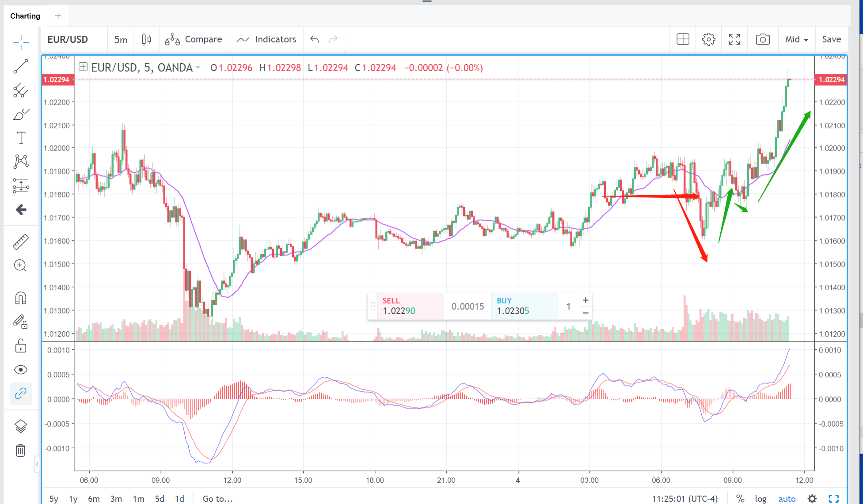Screen dimensions: 863x504
Task: Toggle hide all drawings eye icon
Action: (21, 370)
